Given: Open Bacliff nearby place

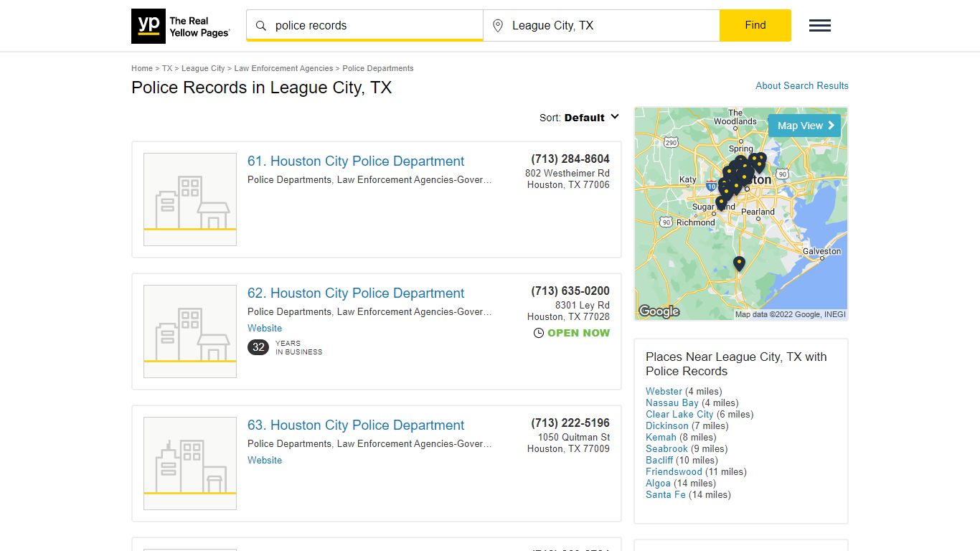Looking at the screenshot, I should coord(659,460).
